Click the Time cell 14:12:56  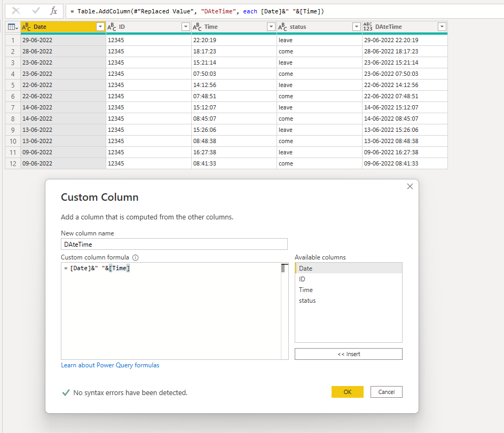coord(234,85)
